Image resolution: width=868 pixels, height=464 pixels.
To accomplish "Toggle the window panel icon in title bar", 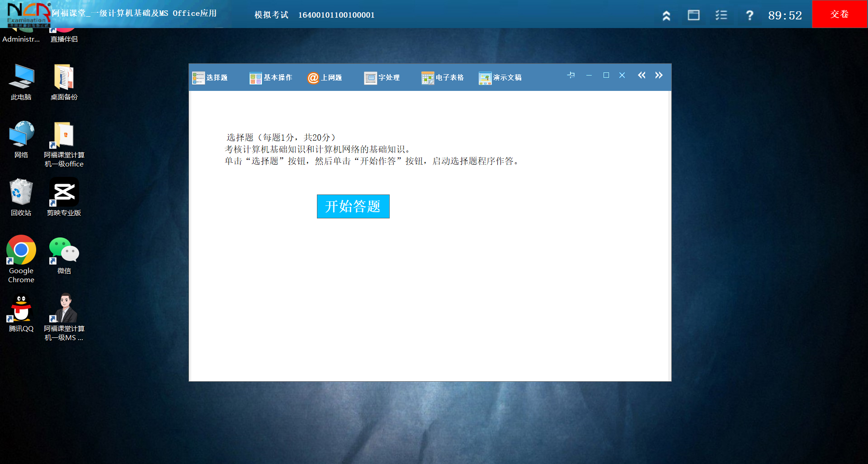I will (694, 14).
